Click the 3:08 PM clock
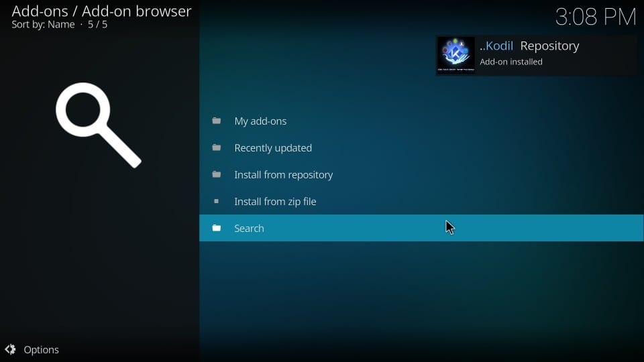This screenshot has height=362, width=644. click(x=596, y=17)
